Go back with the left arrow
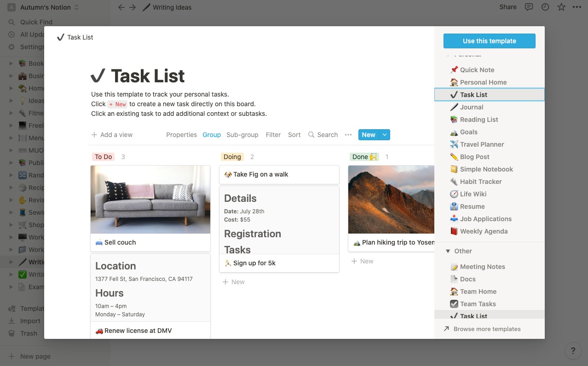588x366 pixels. 121,7
